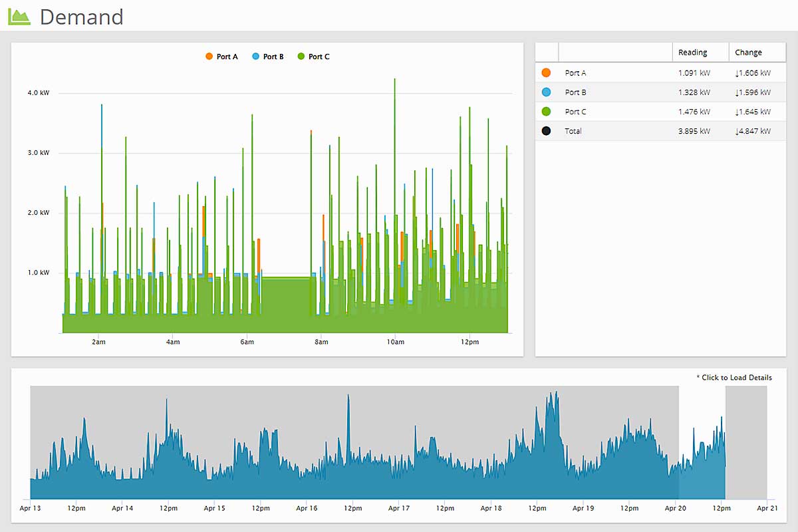Click the Demand area chart icon
798x532 pixels.
coord(19,17)
